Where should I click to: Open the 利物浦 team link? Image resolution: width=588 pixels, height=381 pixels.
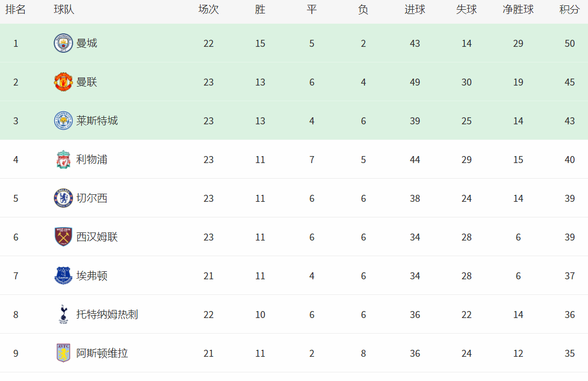(92, 159)
